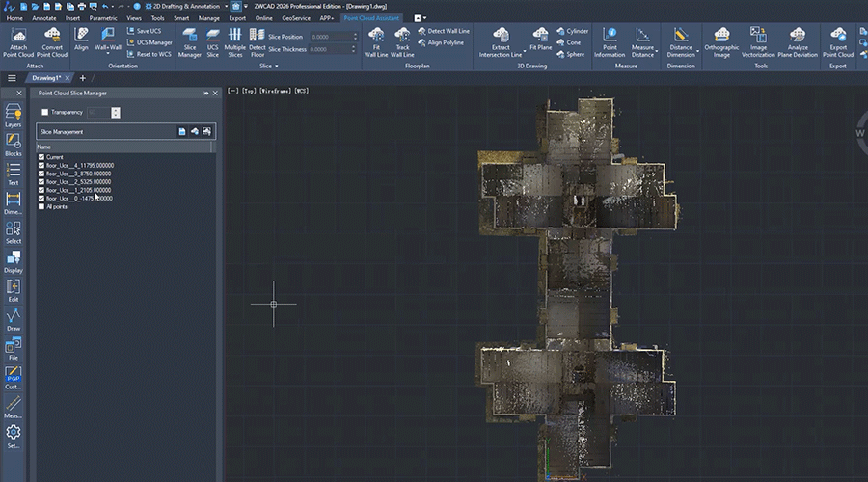Click the Align Polyline button

(x=441, y=42)
